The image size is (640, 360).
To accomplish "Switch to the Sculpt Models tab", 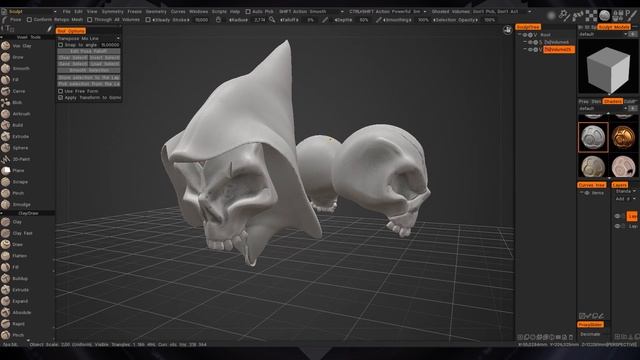I will coord(614,27).
